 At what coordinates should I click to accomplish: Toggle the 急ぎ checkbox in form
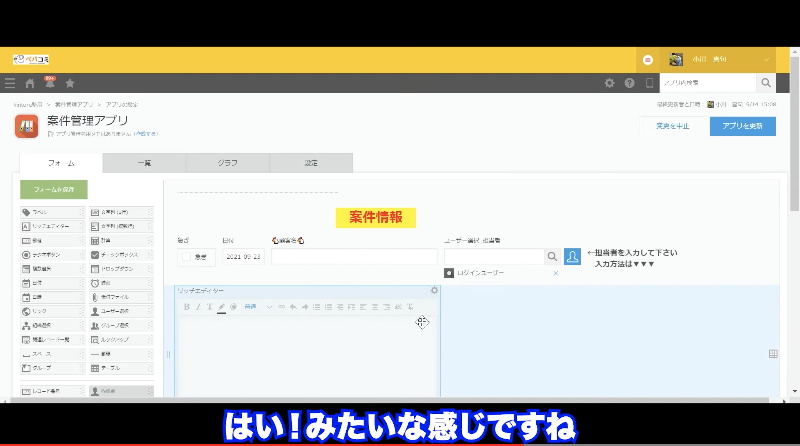pyautogui.click(x=186, y=257)
